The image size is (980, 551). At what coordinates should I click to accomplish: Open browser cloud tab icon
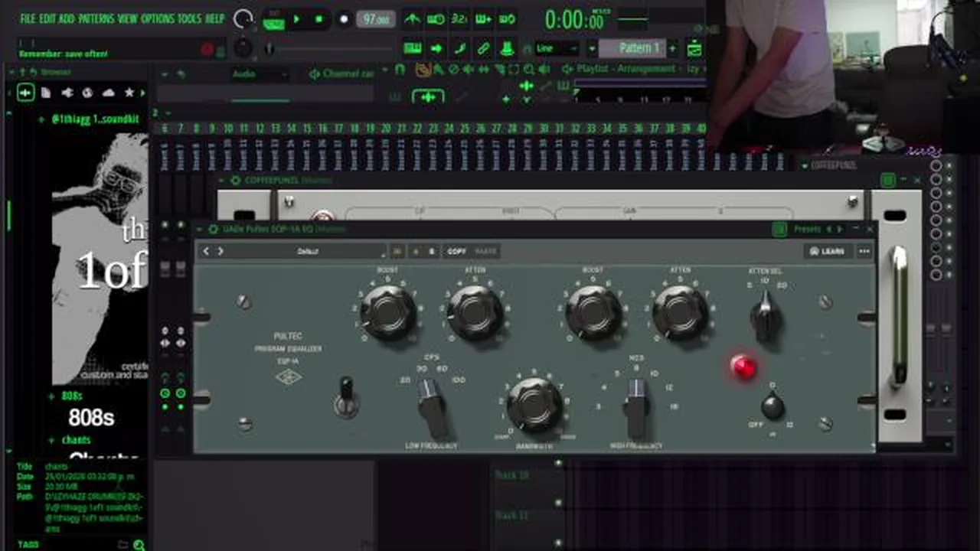click(108, 93)
